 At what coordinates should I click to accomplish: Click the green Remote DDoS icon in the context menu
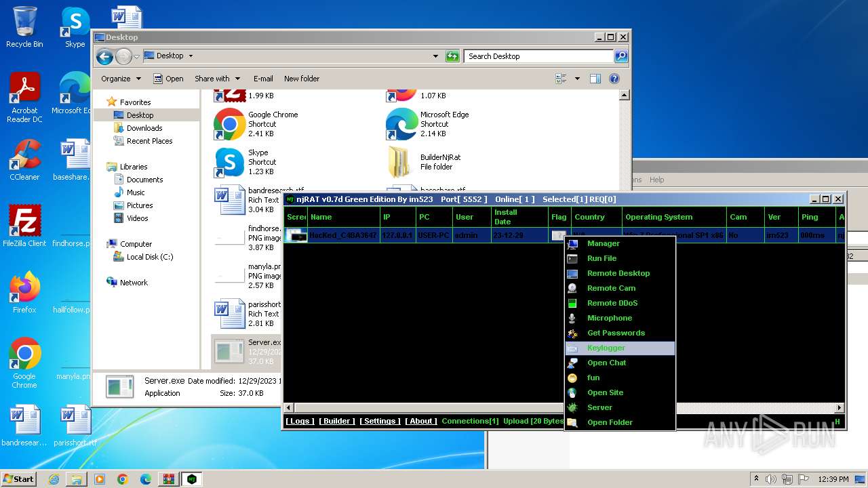(572, 303)
